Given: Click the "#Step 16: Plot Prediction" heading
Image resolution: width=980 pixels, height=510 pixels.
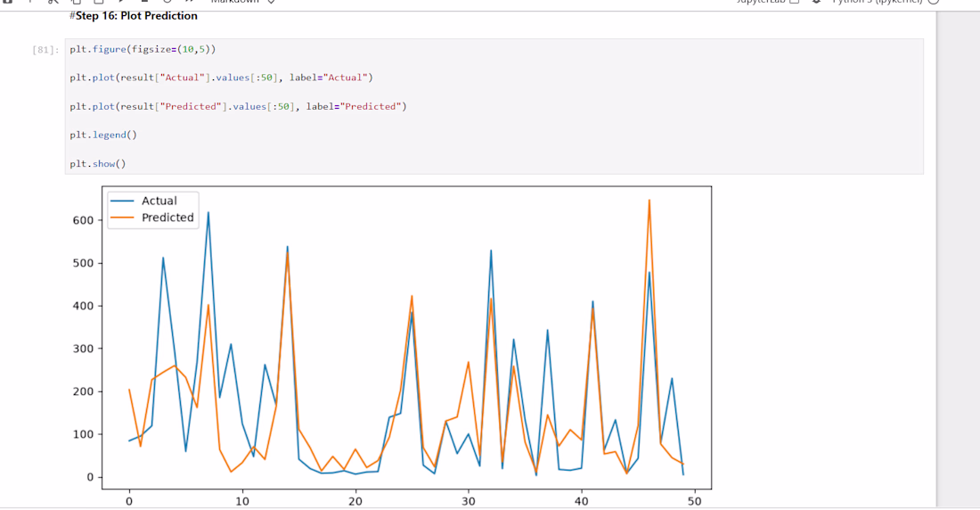Looking at the screenshot, I should tap(133, 16).
